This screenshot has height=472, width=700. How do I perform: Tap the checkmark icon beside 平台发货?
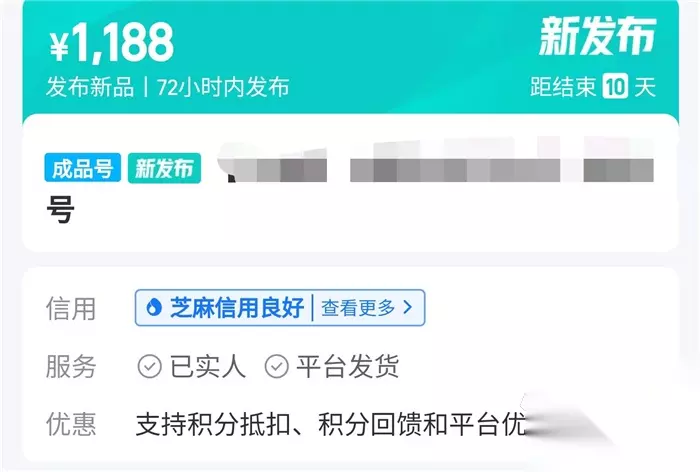click(277, 366)
